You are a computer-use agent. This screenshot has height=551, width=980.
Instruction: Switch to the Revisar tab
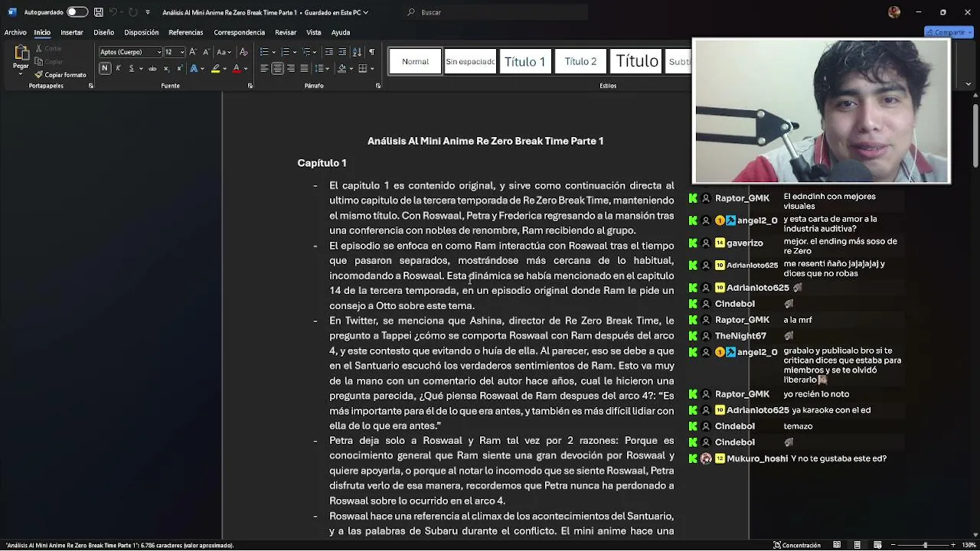pyautogui.click(x=286, y=32)
